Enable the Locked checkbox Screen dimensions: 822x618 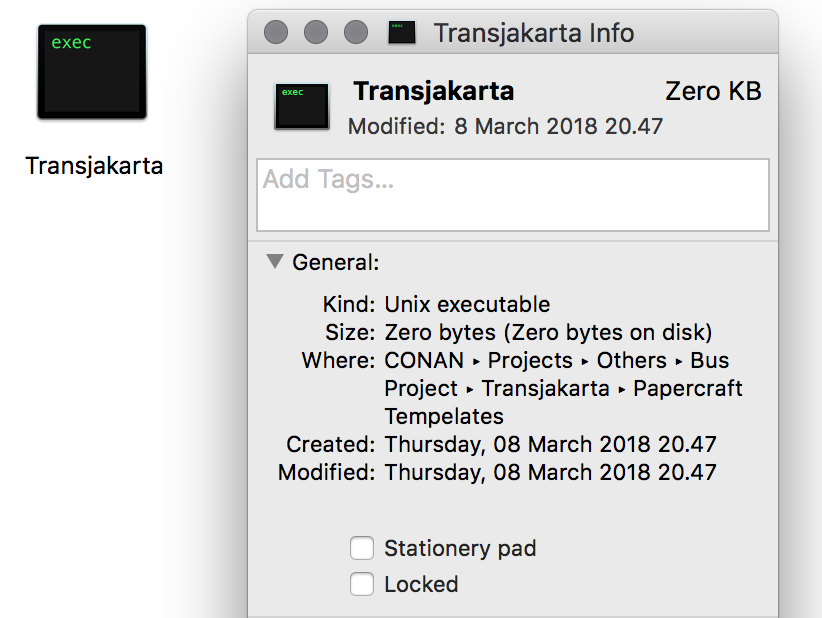362,584
